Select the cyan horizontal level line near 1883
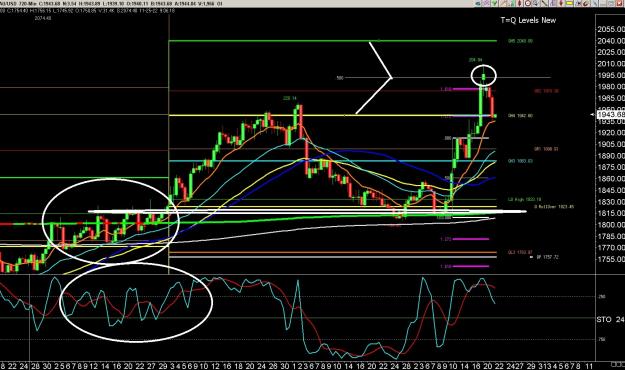The height and width of the screenshot is (370, 625). 333,161
